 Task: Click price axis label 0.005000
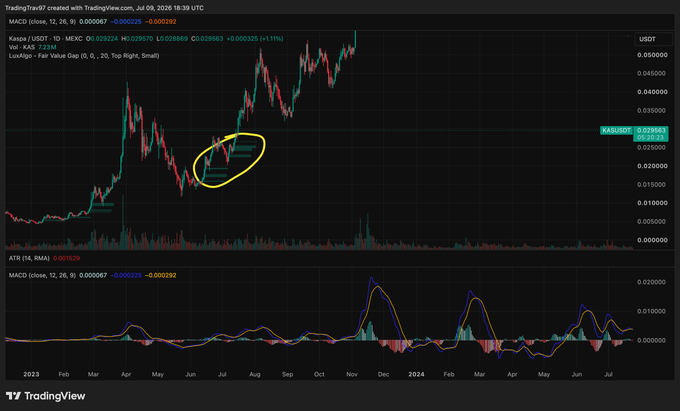(x=652, y=222)
